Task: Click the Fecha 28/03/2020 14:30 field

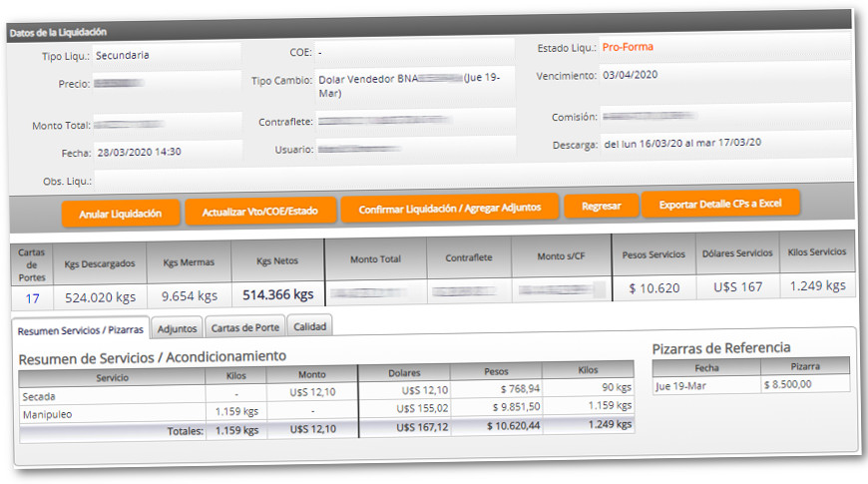Action: [x=139, y=153]
